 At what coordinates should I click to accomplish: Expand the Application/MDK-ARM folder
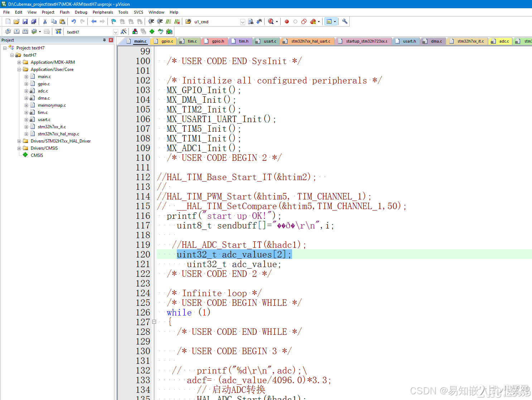(19, 62)
